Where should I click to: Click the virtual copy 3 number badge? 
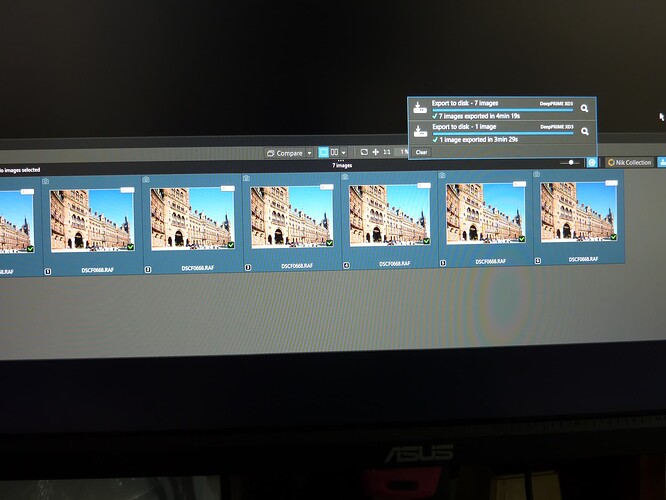click(x=248, y=267)
